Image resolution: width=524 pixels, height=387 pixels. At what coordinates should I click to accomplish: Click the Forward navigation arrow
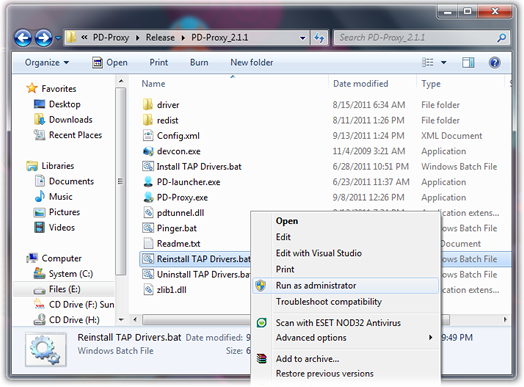(43, 38)
